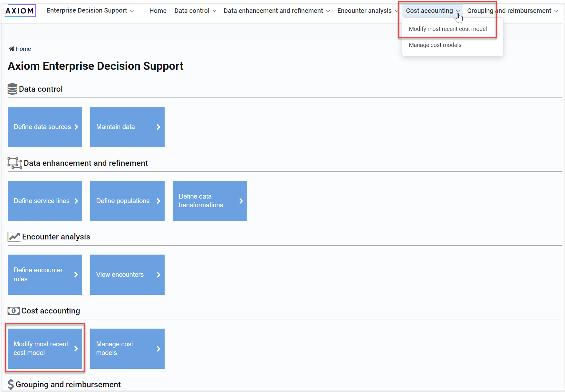Click chevron arrow on Define populations
Viewport: 565px width, 392px height.
pos(158,201)
